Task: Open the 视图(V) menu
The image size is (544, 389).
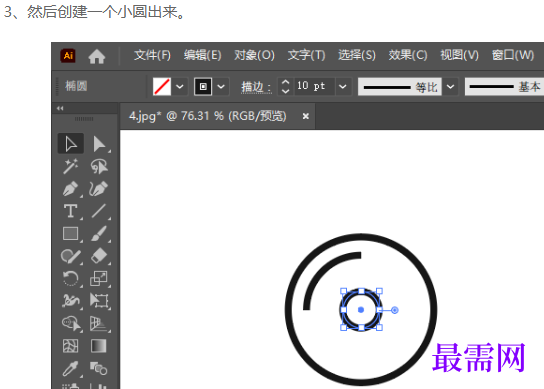Action: click(x=459, y=55)
